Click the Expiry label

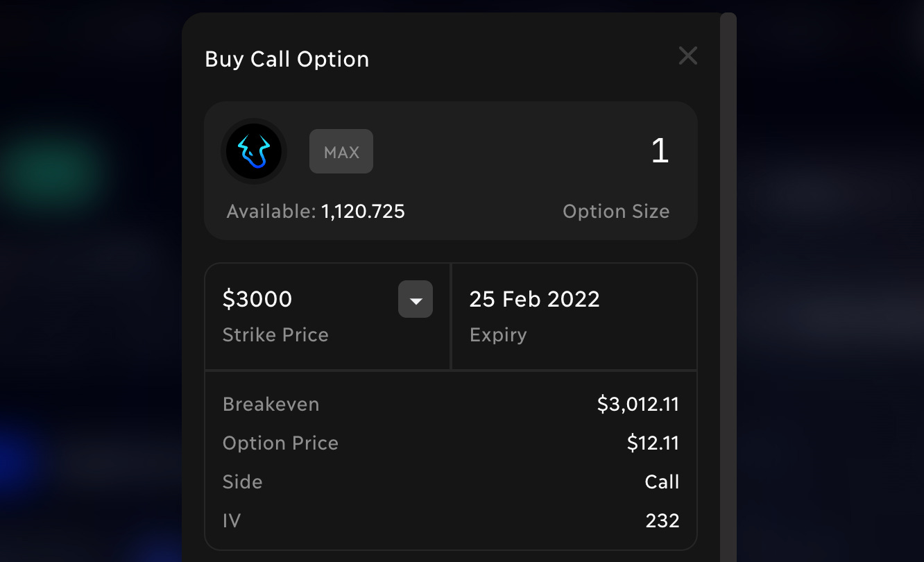click(498, 335)
